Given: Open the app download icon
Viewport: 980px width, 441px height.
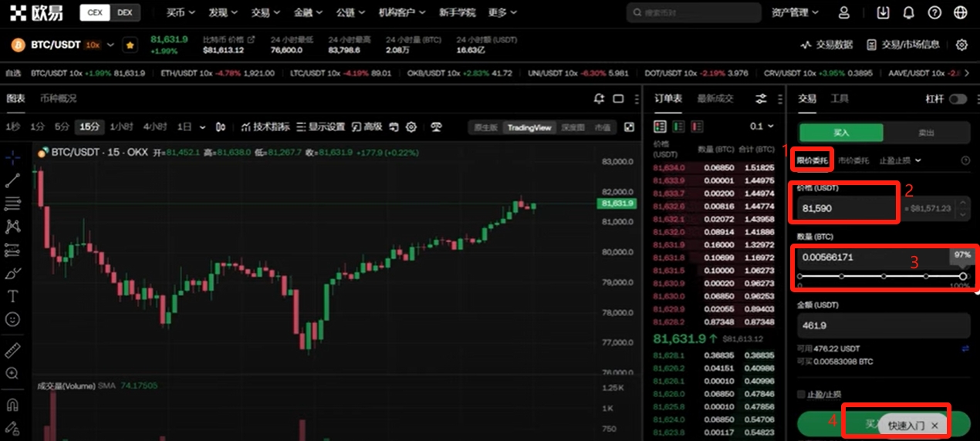Looking at the screenshot, I should point(884,13).
